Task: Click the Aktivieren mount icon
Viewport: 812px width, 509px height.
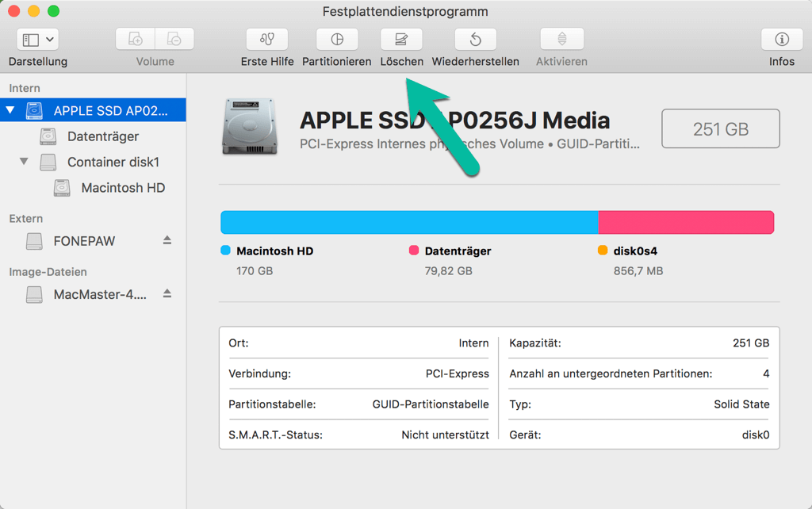Action: pyautogui.click(x=562, y=39)
